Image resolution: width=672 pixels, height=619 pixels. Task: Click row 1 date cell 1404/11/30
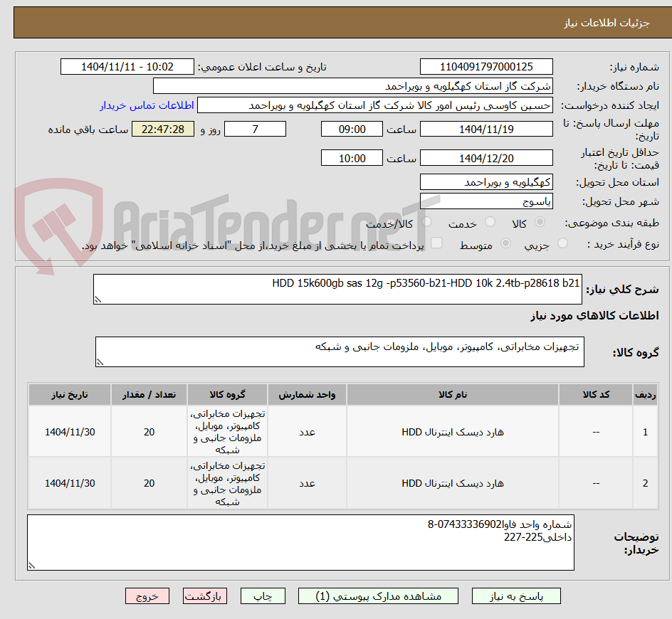(70, 432)
